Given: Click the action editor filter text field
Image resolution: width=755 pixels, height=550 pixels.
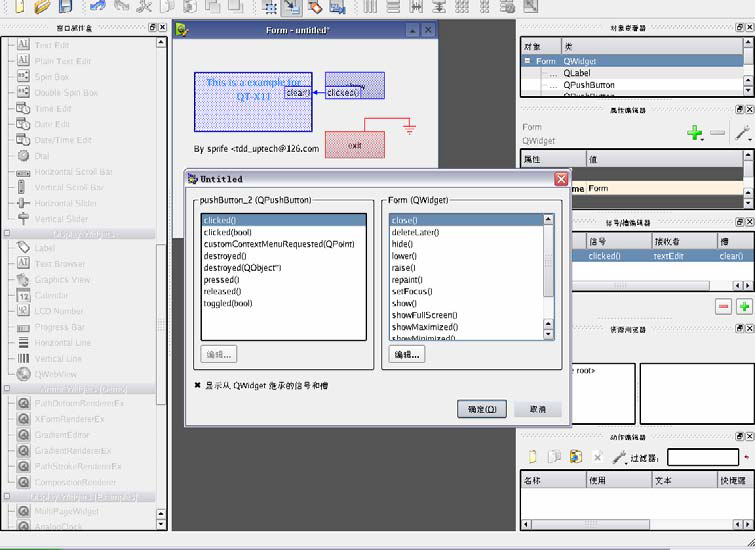Looking at the screenshot, I should click(x=702, y=457).
